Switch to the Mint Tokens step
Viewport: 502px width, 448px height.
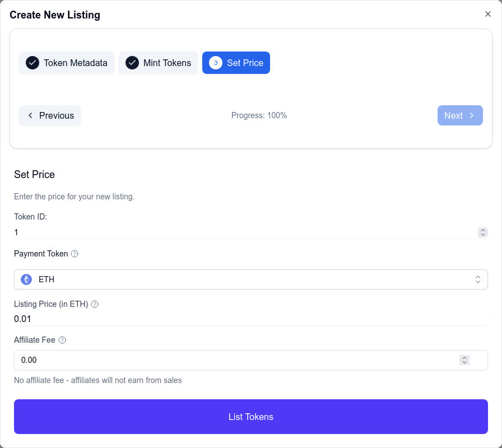(x=159, y=63)
